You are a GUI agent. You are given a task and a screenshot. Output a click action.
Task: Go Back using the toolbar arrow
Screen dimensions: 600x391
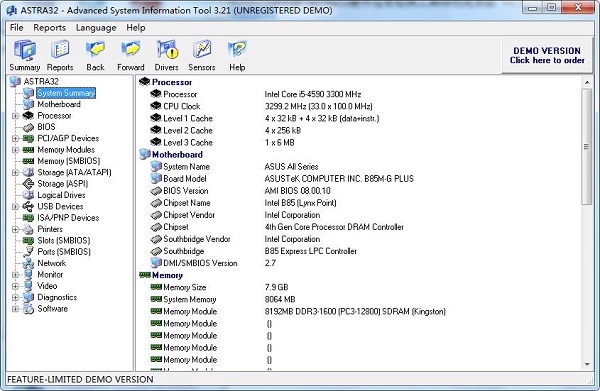(95, 55)
